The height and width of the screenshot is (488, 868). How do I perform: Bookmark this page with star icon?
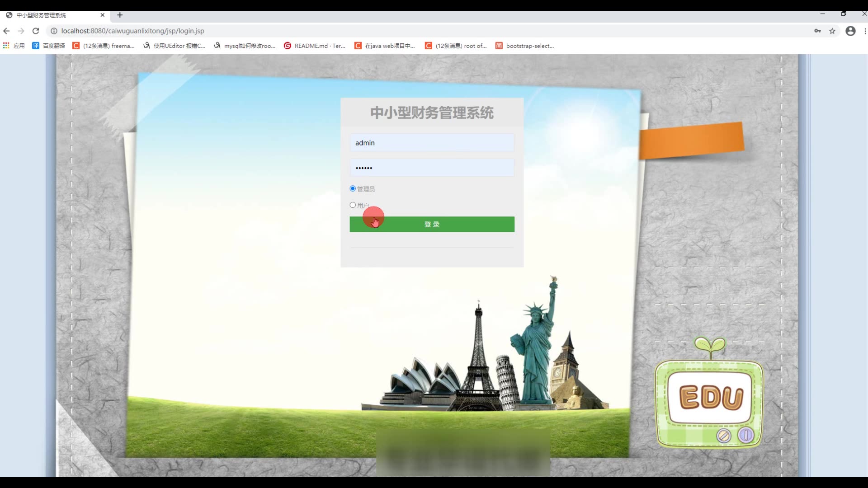[x=832, y=31]
